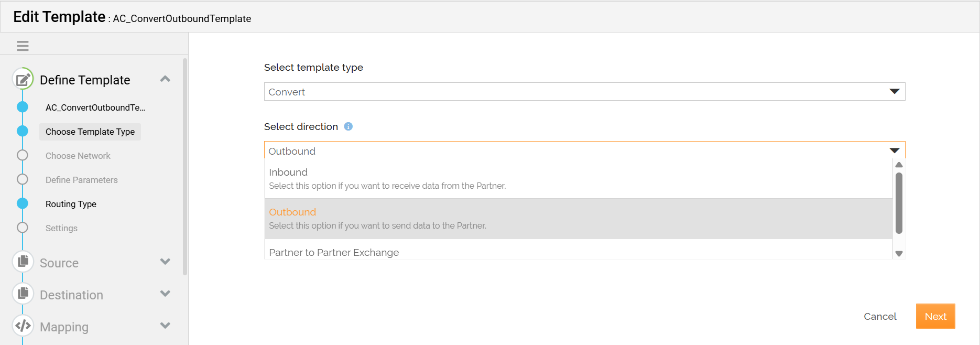The image size is (980, 345).
Task: Click the Define Template edit icon
Action: point(23,79)
